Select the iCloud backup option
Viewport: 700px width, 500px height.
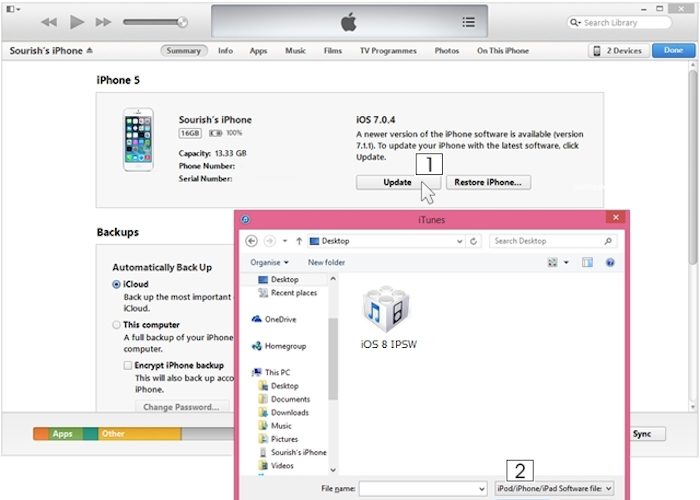coord(117,285)
